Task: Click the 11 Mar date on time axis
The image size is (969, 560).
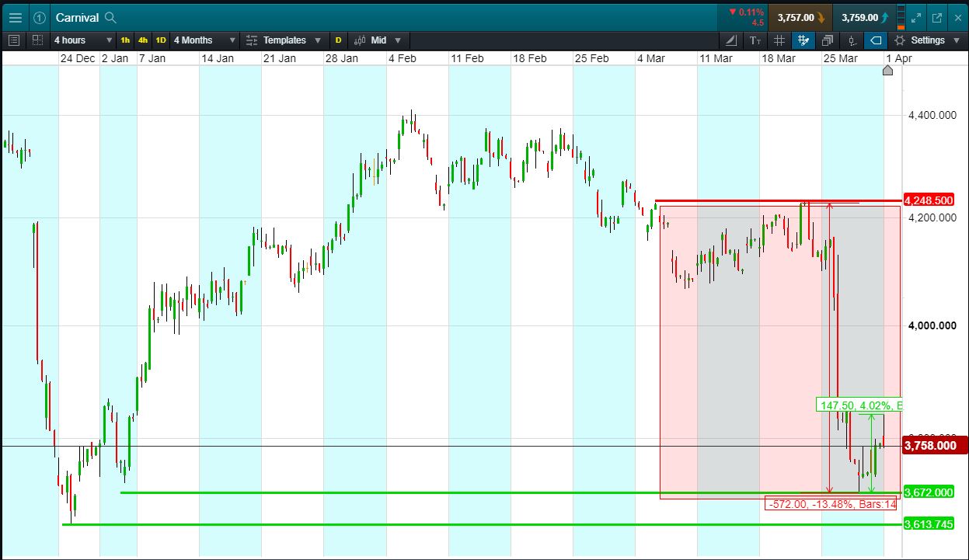Action: point(716,58)
